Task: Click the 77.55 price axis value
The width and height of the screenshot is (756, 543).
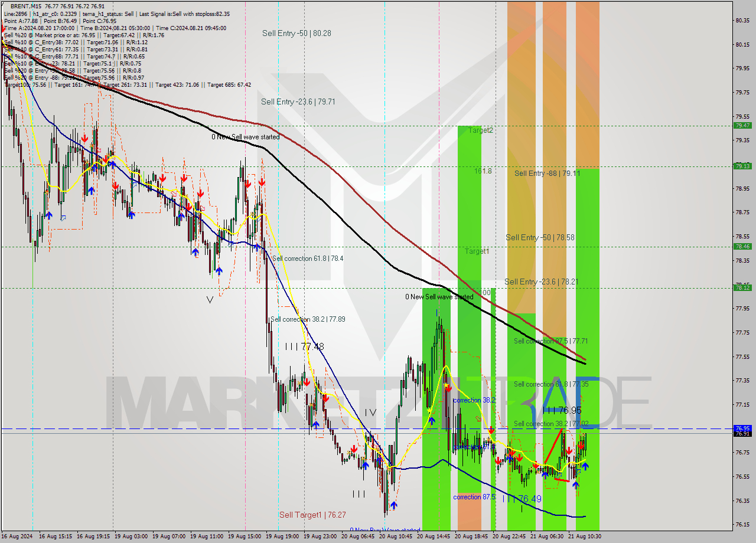Action: (742, 356)
